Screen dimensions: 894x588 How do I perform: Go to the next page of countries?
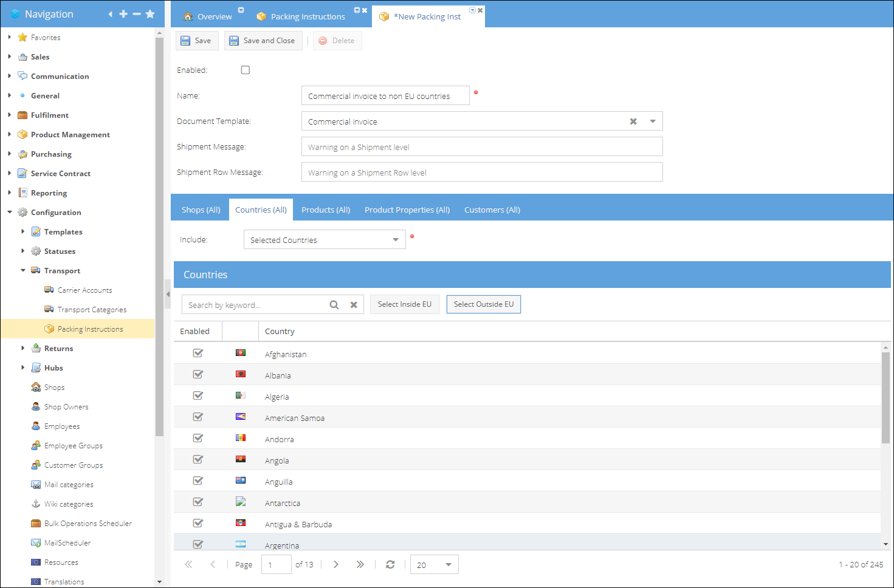336,564
